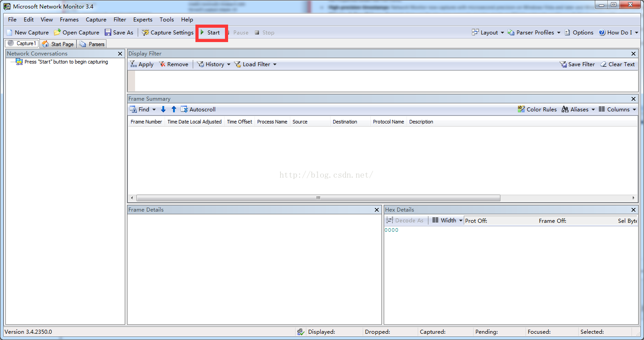Click the Time Date Local Adjusted column header
The image size is (644, 340).
click(195, 122)
